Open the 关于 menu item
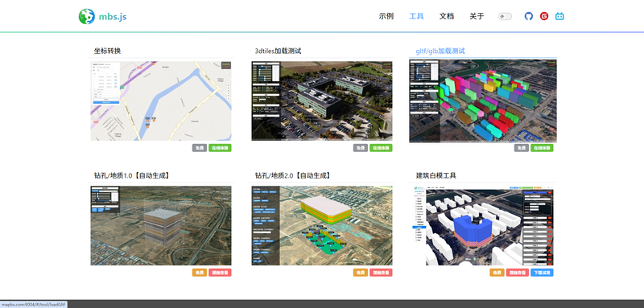This screenshot has height=308, width=644. click(x=477, y=16)
